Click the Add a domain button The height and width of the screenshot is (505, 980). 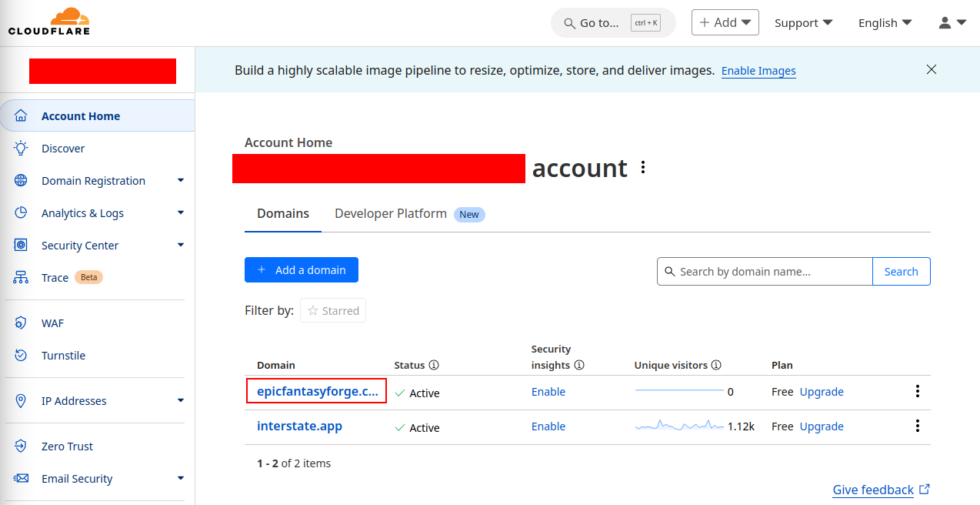pos(302,270)
